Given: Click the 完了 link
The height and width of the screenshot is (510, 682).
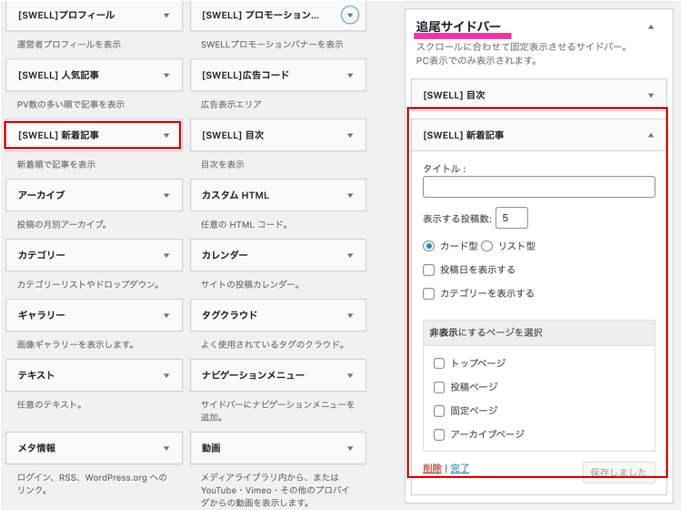Looking at the screenshot, I should (460, 469).
